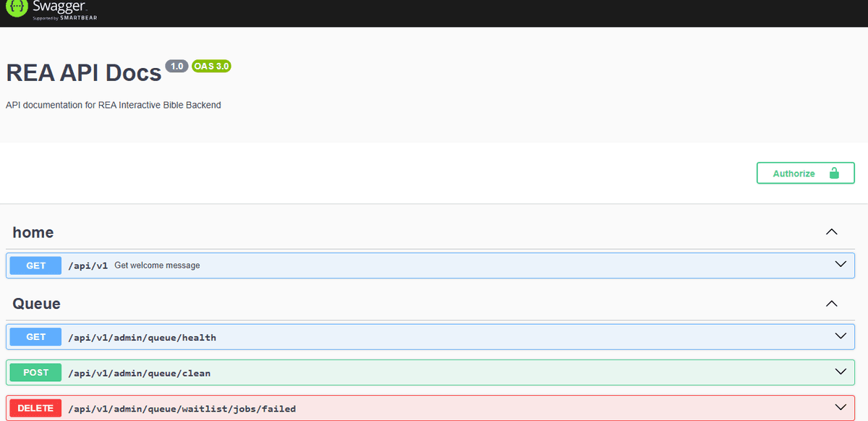Click the POST badge for queue/clean
The width and height of the screenshot is (868, 421).
36,373
